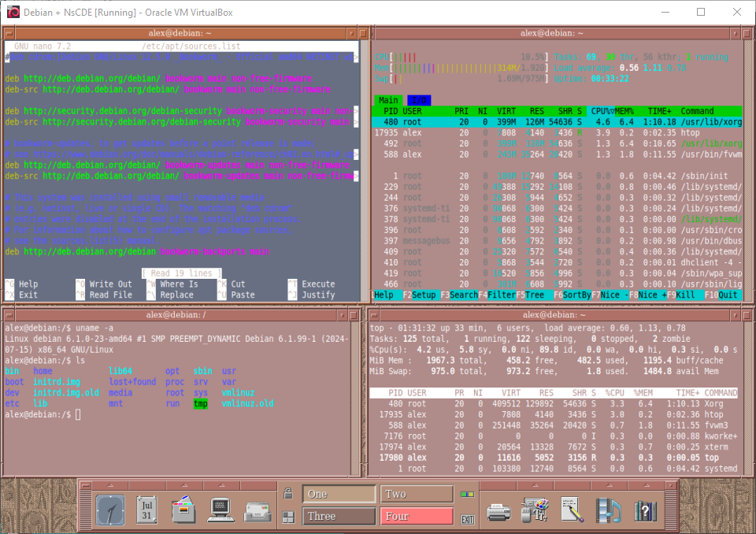Open the mail tray icon
756x534 pixels.
[258, 511]
